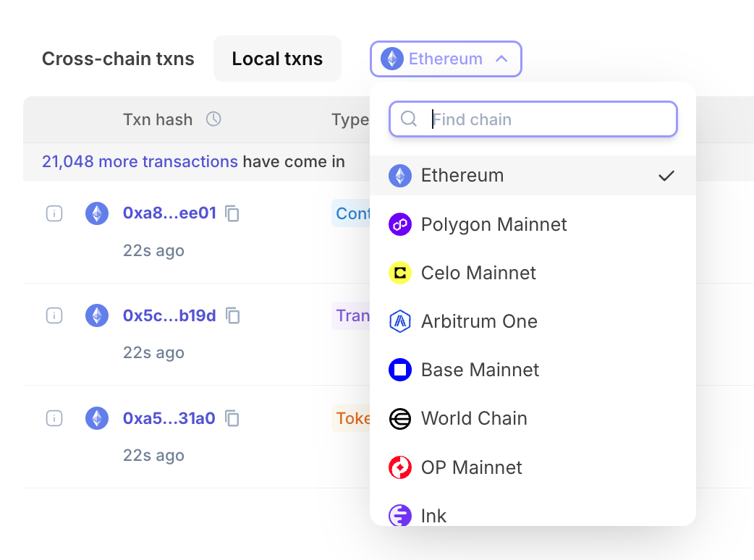Screen dimensions: 754x560
Task: Click the info icon beside 0x5c...b19d
Action: pos(54,315)
